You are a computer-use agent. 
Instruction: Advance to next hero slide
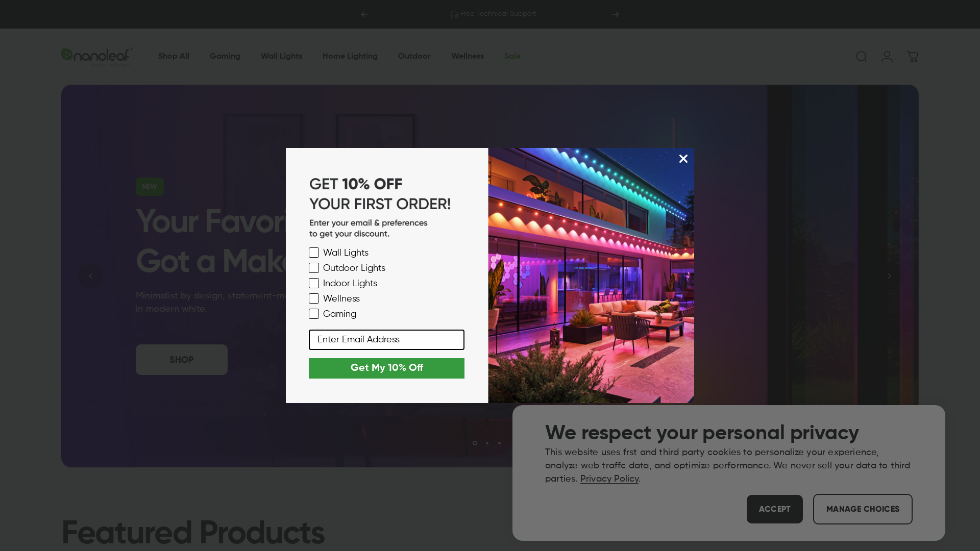click(x=889, y=276)
